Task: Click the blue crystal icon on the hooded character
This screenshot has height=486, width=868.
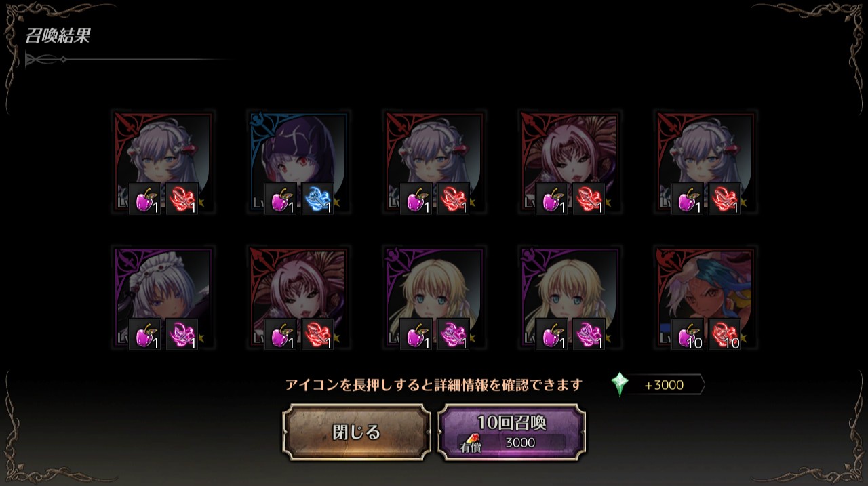Action: (x=317, y=199)
